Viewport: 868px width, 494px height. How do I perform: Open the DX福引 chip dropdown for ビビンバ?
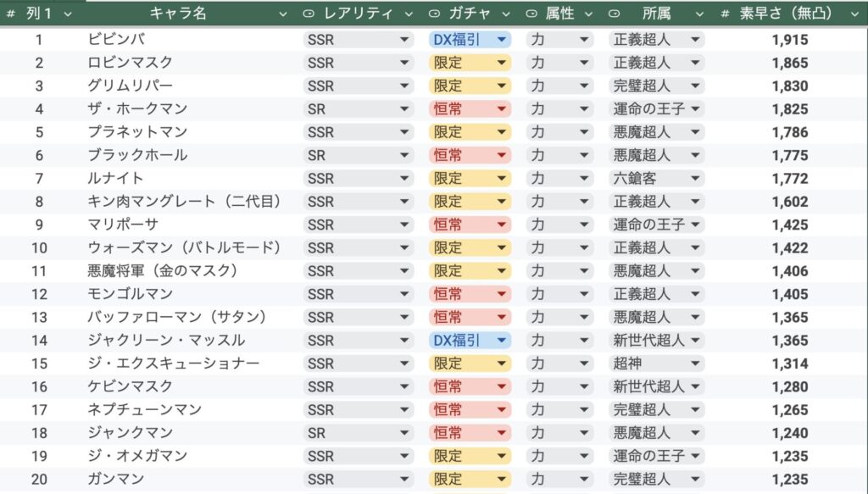(502, 40)
